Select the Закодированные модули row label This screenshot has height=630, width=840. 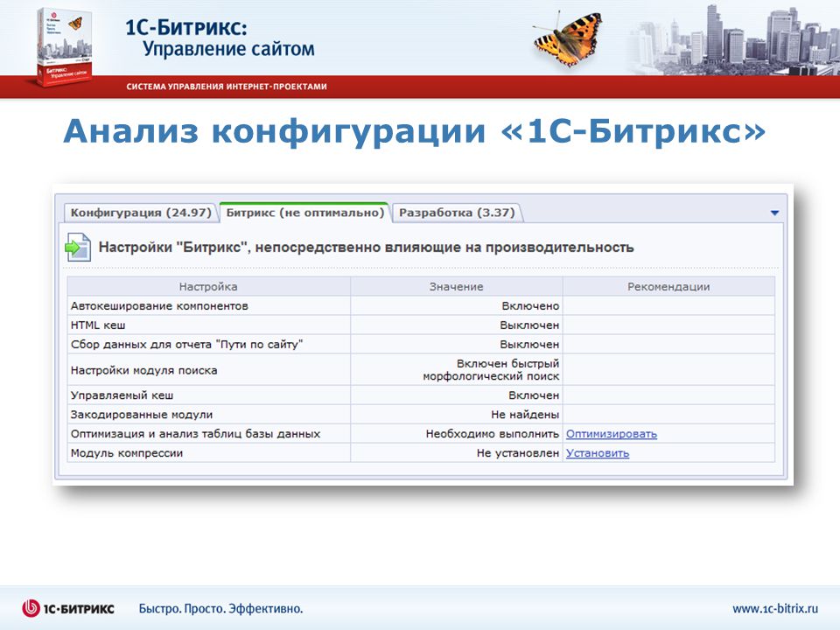point(142,415)
